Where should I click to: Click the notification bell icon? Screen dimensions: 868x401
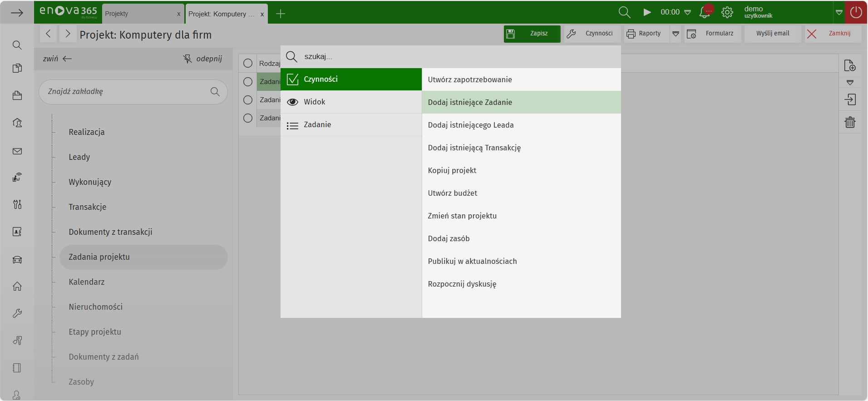(705, 12)
